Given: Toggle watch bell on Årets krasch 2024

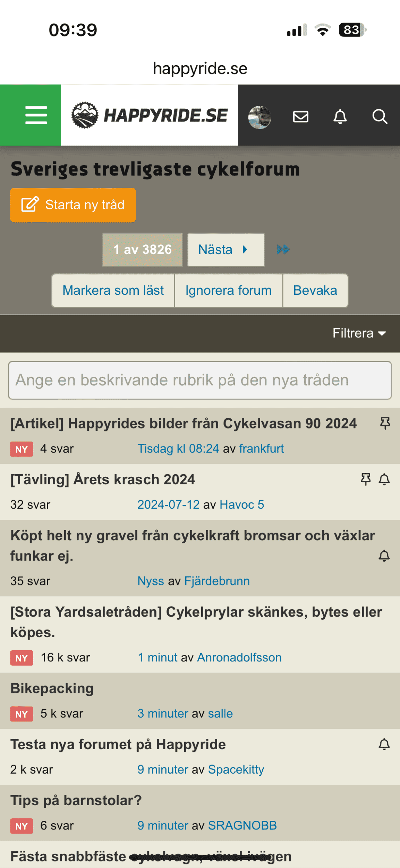Looking at the screenshot, I should pyautogui.click(x=384, y=479).
